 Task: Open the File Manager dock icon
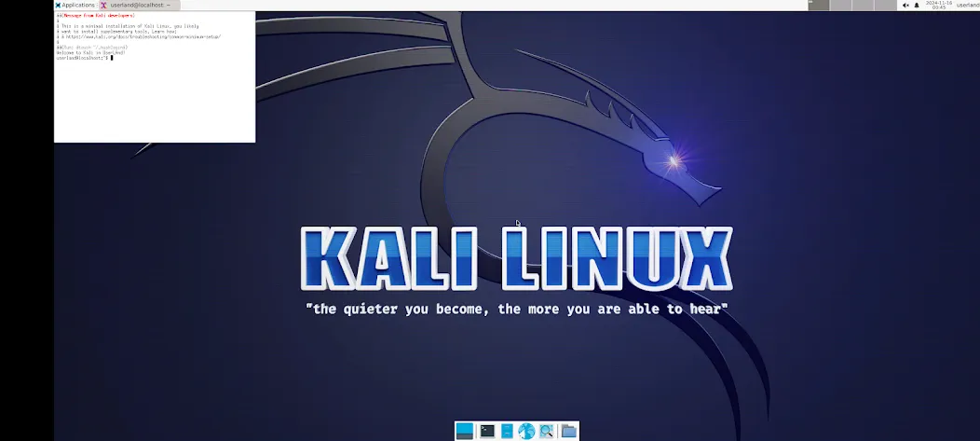(x=507, y=431)
